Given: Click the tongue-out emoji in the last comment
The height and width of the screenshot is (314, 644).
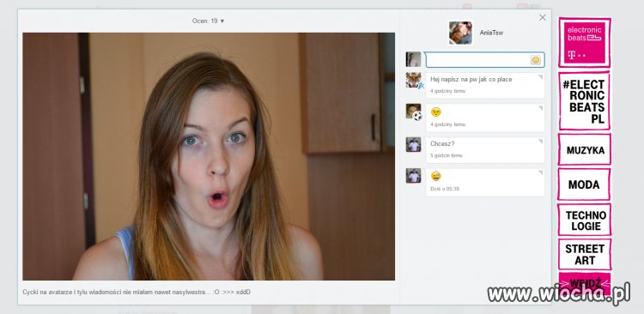Looking at the screenshot, I should pyautogui.click(x=435, y=176).
